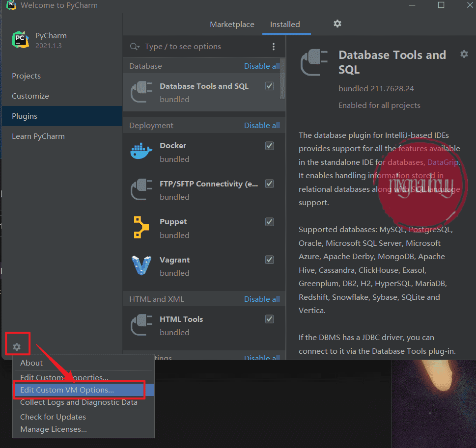Open the DataGrip link in description
The height and width of the screenshot is (448, 476).
pos(443,162)
